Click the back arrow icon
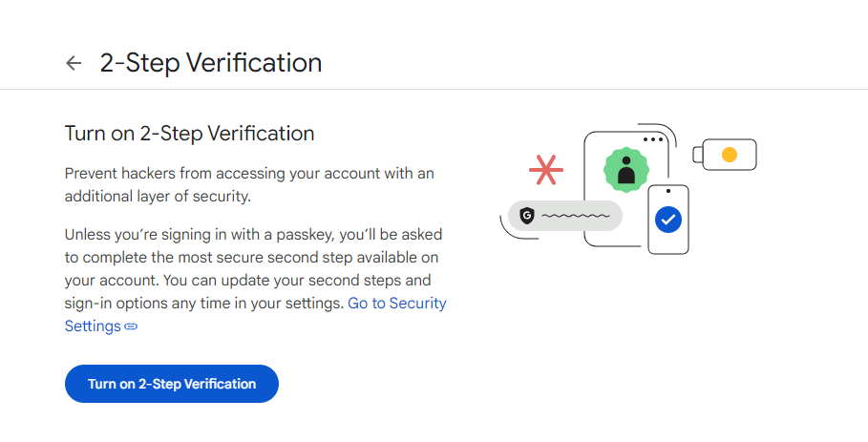 74,63
